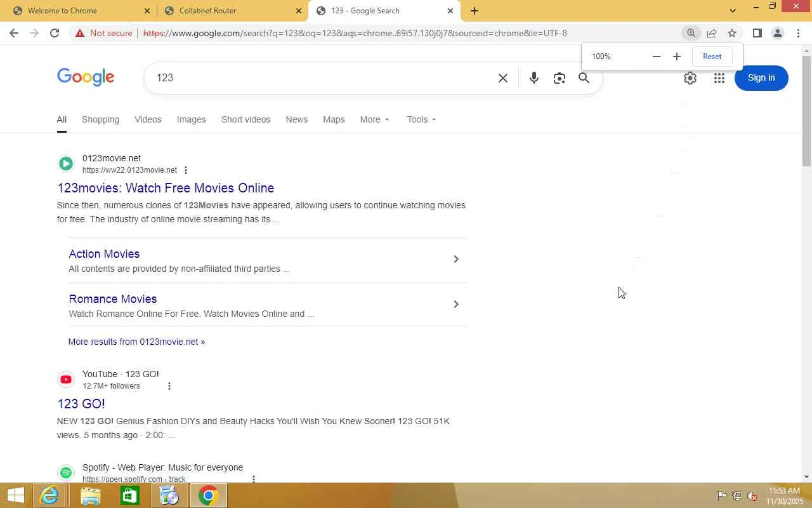
Task: Click the Action Center flag icon
Action: point(721,496)
